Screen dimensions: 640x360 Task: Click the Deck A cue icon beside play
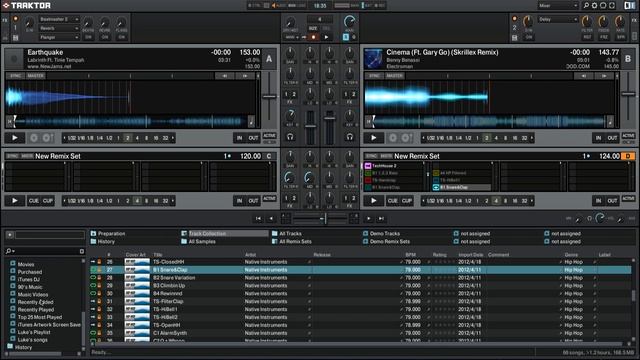coord(34,138)
